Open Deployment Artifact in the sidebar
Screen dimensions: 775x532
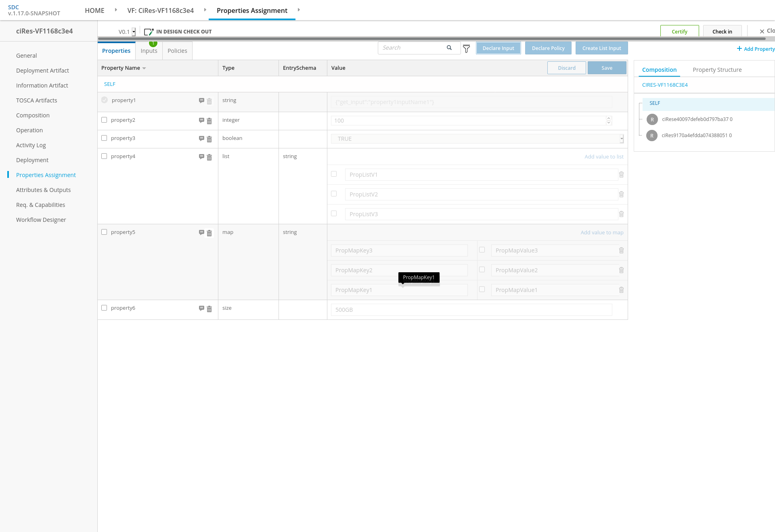42,71
